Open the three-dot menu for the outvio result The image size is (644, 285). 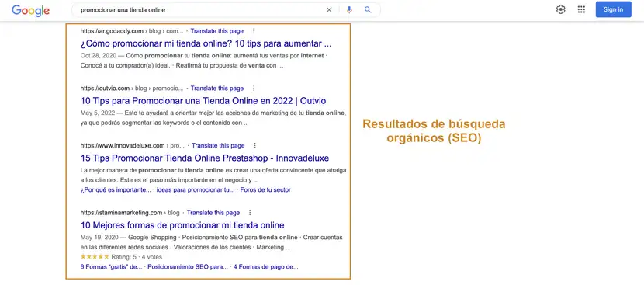tap(254, 88)
